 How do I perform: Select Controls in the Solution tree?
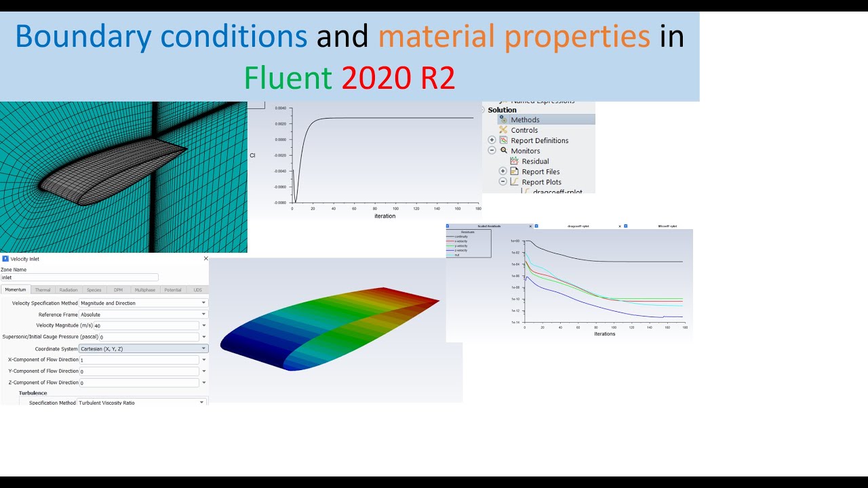(x=524, y=130)
